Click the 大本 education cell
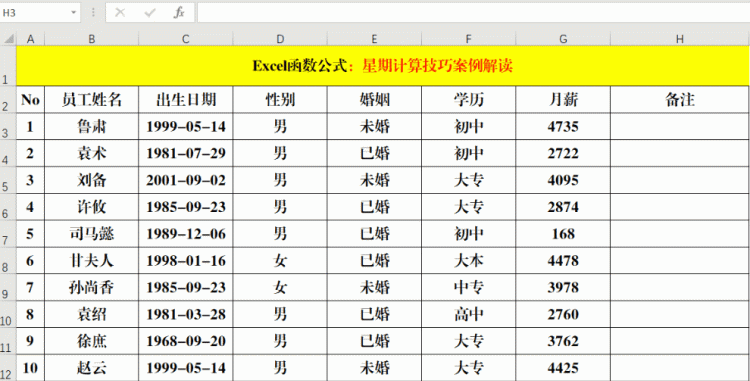Viewport: 750px width, 381px height. click(x=468, y=261)
